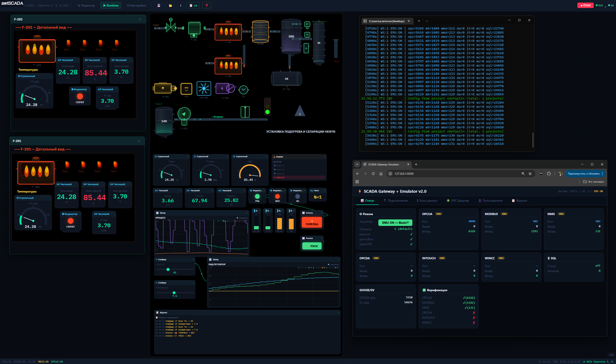Open the Подключение tab in Gateway
The width and height of the screenshot is (616, 364).
[396, 201]
